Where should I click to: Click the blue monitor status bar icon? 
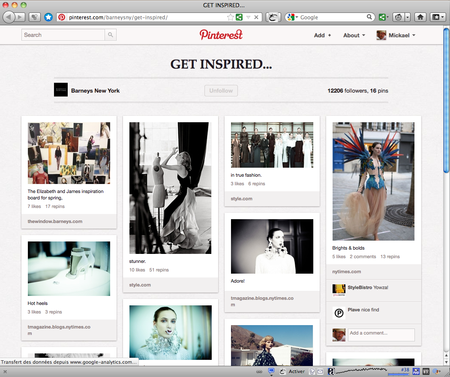click(x=271, y=371)
